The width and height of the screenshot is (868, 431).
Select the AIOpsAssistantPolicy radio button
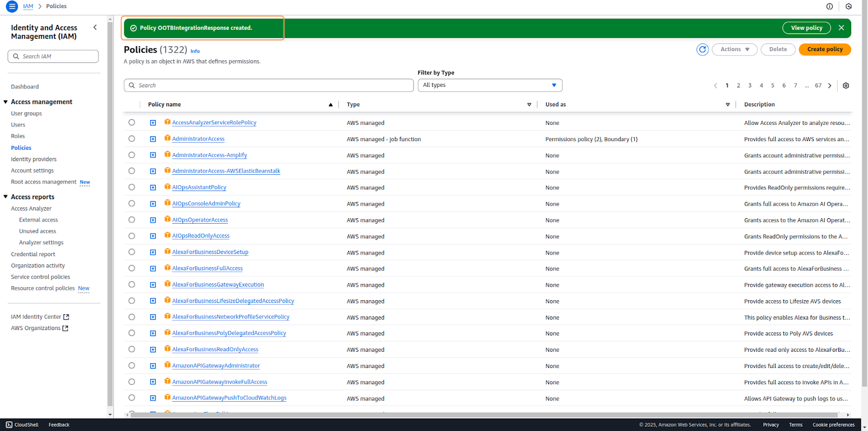click(x=132, y=187)
